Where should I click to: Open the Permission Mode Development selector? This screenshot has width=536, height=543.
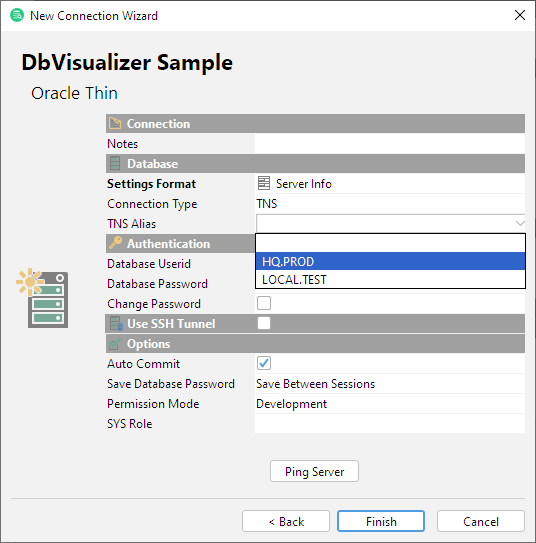(x=390, y=404)
